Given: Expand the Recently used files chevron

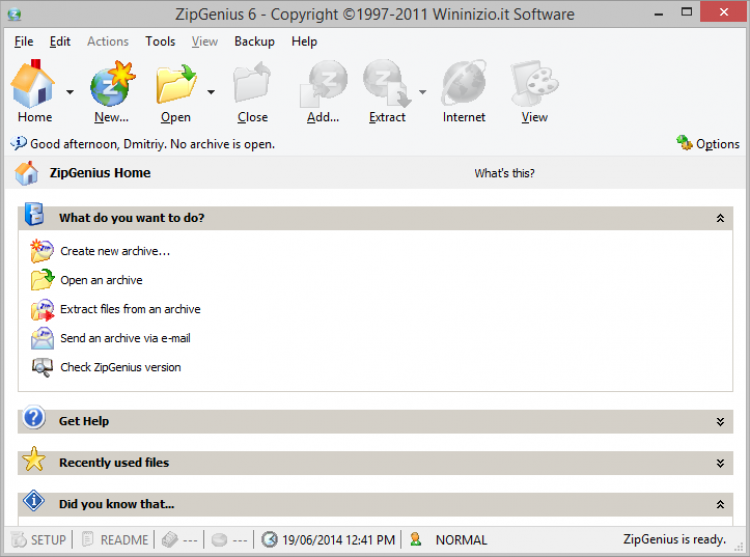Looking at the screenshot, I should pyautogui.click(x=720, y=463).
